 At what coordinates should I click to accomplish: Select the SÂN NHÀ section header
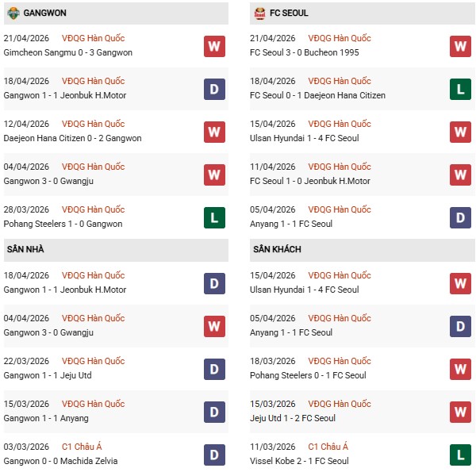[x=25, y=250]
